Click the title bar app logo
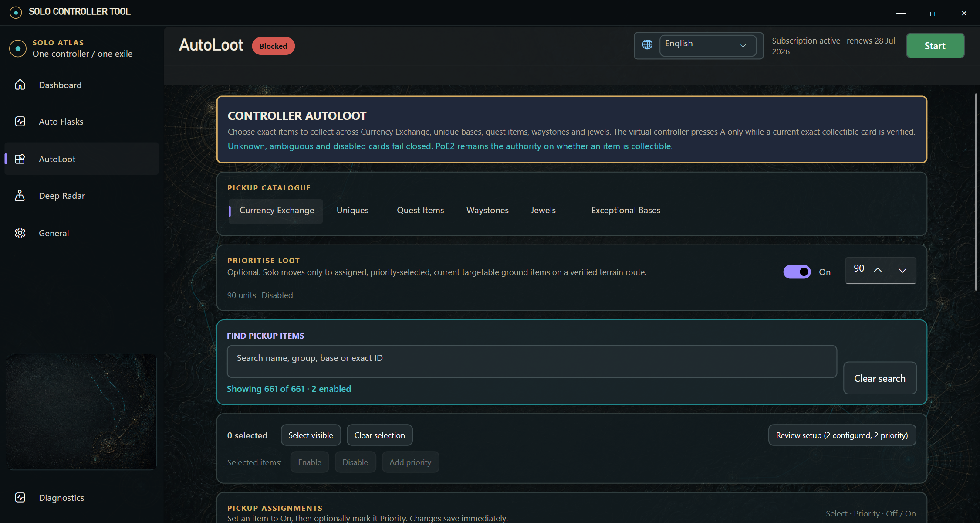 click(16, 12)
